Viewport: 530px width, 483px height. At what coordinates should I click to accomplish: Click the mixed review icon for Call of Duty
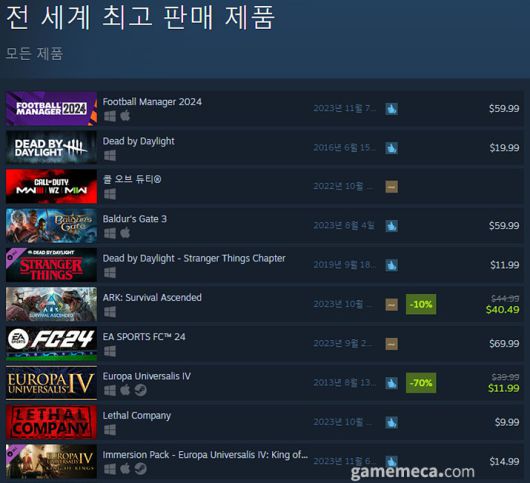pyautogui.click(x=391, y=187)
